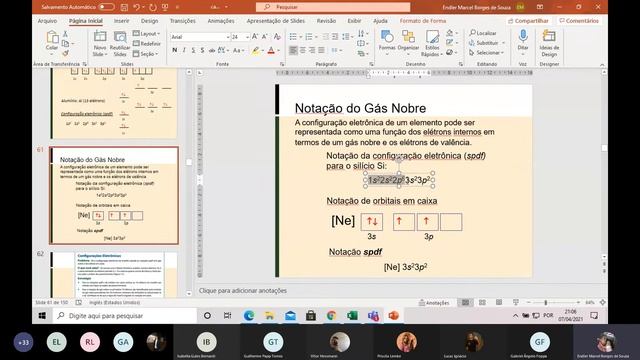Click the text direction icon
The image size is (640, 360).
(x=362, y=33)
